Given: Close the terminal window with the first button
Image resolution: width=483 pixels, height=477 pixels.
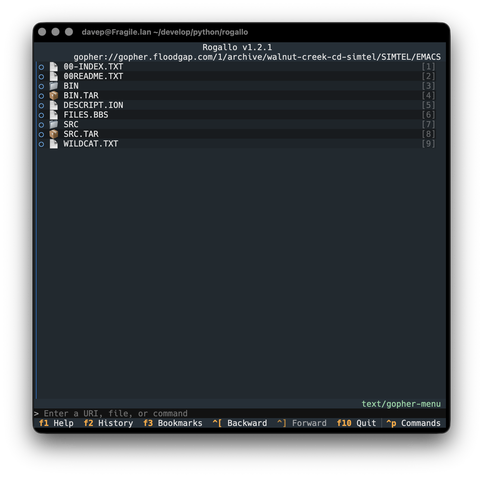Looking at the screenshot, I should (42, 32).
